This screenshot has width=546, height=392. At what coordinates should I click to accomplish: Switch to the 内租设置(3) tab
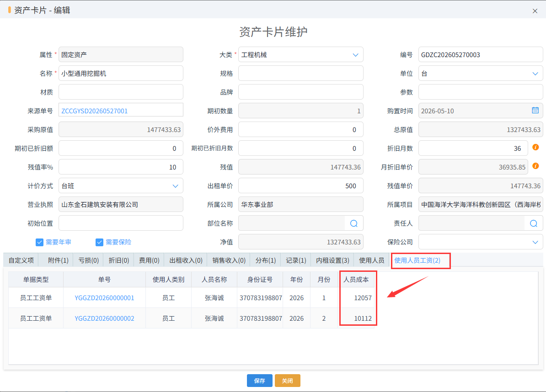(x=332, y=260)
